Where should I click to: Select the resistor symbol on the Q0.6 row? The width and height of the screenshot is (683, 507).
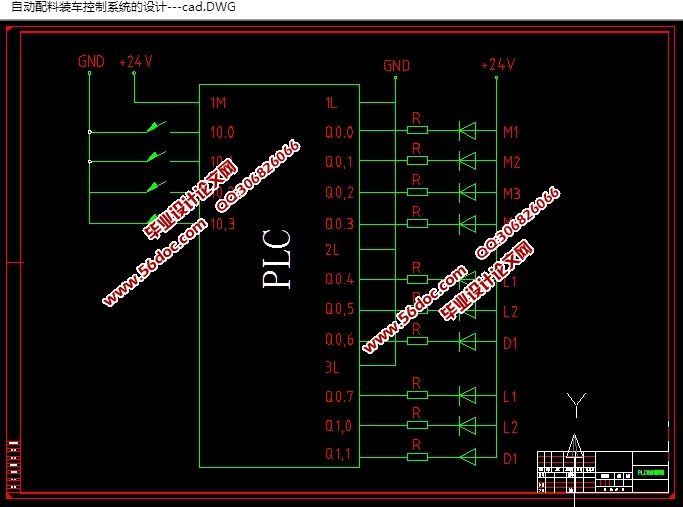[x=417, y=341]
